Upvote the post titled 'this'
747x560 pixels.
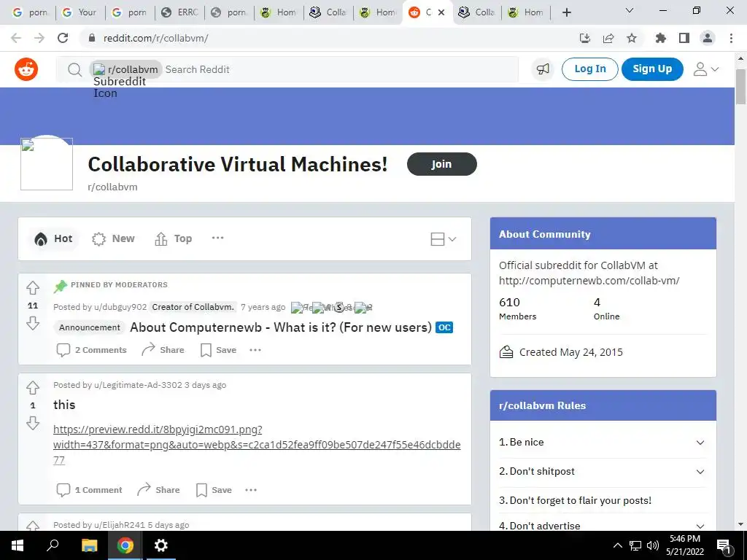pyautogui.click(x=33, y=388)
